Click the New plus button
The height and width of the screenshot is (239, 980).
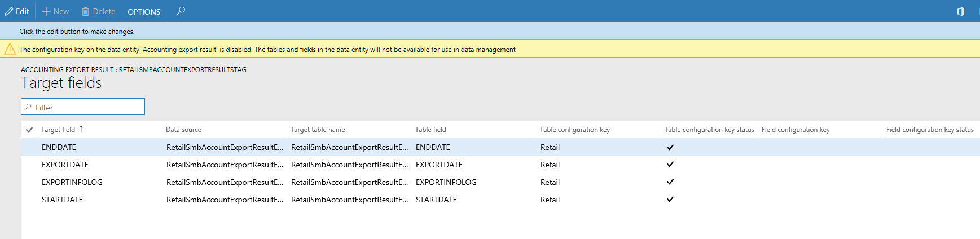click(56, 11)
